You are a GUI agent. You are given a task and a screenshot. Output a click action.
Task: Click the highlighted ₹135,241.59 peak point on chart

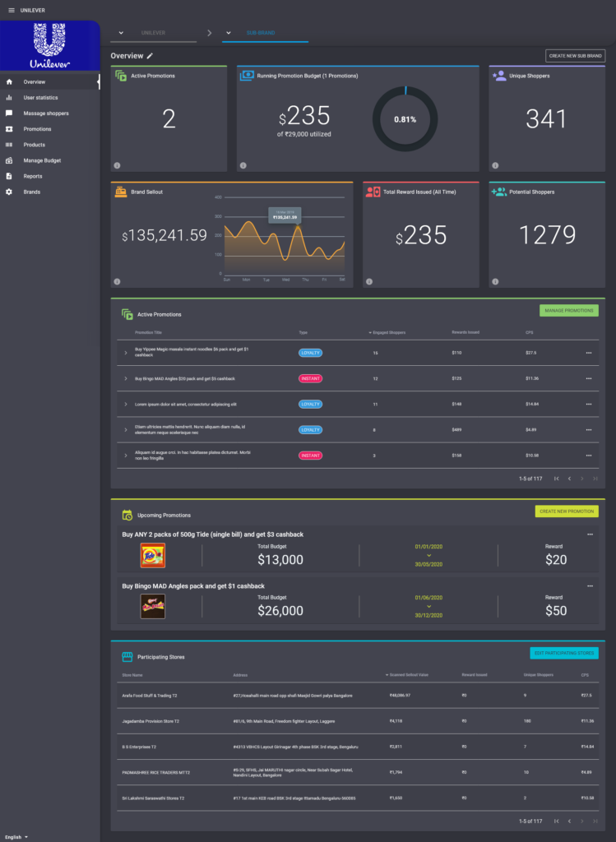[x=298, y=227]
